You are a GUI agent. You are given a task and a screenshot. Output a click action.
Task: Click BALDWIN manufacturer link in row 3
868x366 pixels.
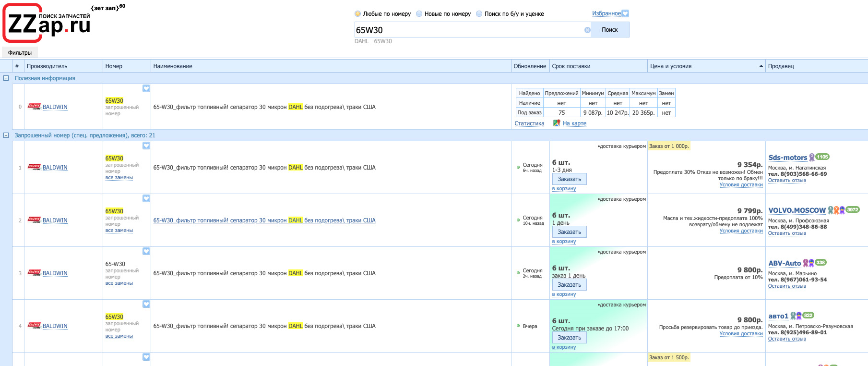[x=55, y=273]
